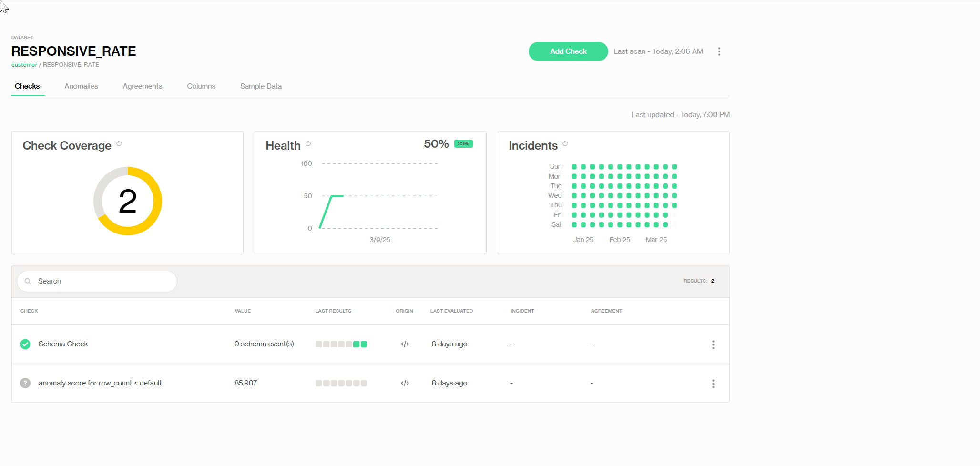Switch to the Checks tab
Screen dimensions: 980x466
27,86
